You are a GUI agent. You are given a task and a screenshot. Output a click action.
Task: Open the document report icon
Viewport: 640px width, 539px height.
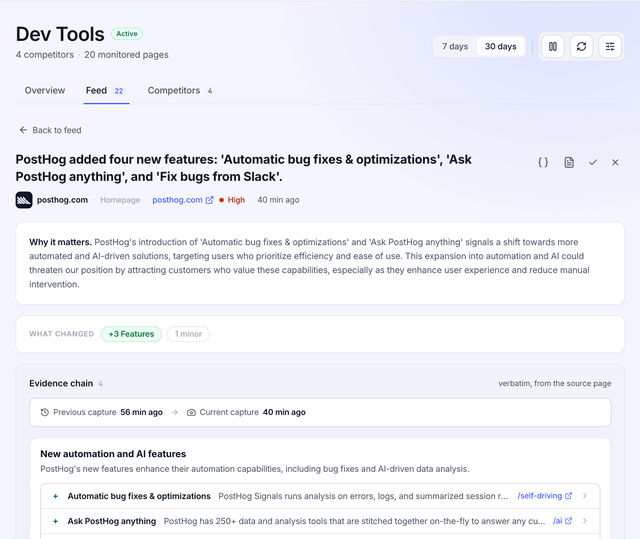click(569, 162)
